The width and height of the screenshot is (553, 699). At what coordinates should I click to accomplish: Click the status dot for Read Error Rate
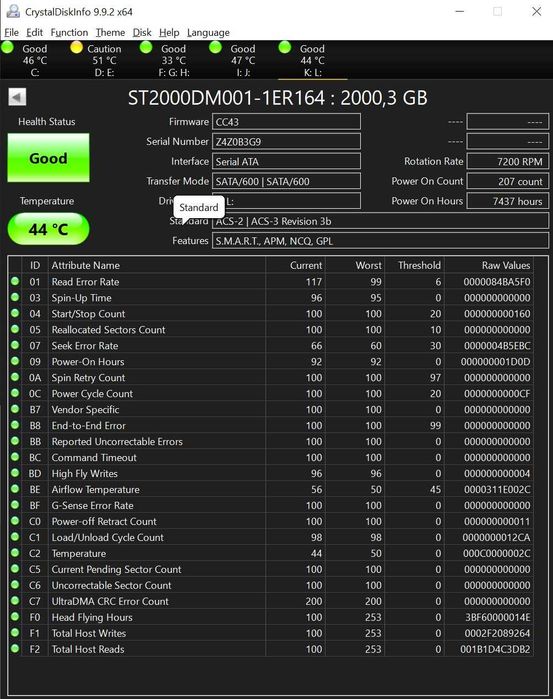[x=15, y=281]
